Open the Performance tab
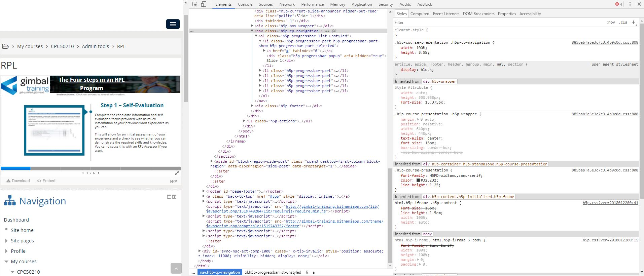This screenshot has height=276, width=644. [x=313, y=4]
